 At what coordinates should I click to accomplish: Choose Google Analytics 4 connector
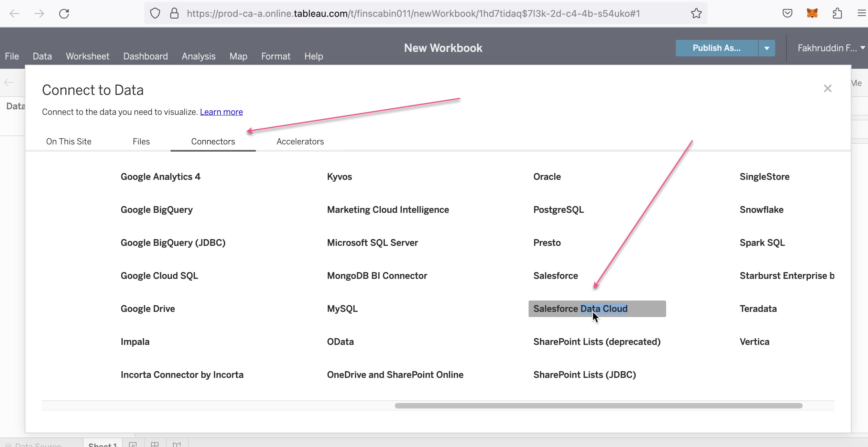pyautogui.click(x=161, y=177)
